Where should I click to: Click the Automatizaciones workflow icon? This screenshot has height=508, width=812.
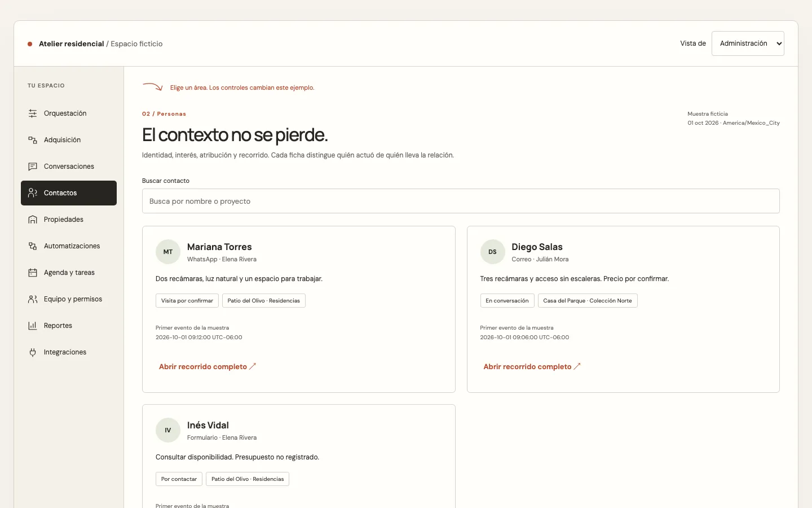33,246
